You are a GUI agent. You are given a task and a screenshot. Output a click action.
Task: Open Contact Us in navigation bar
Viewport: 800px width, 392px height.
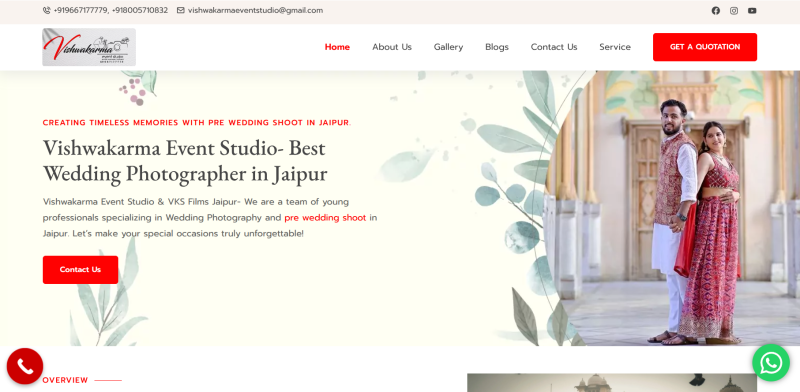[554, 47]
